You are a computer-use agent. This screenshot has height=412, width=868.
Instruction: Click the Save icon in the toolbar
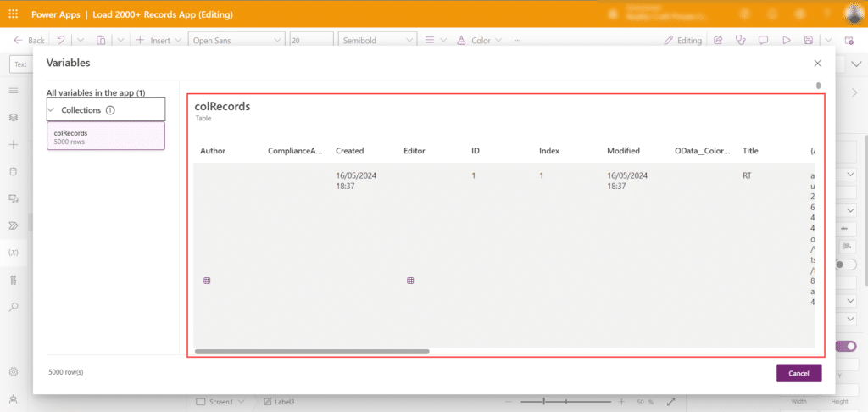809,40
